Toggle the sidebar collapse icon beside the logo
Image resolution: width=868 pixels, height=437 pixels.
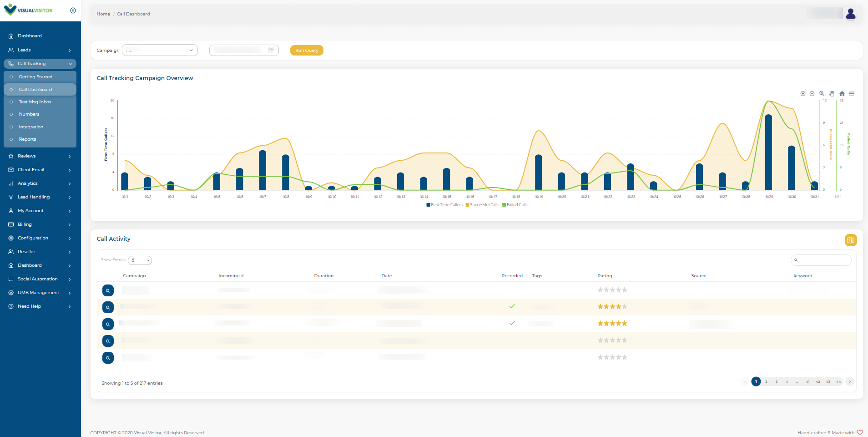pos(73,10)
